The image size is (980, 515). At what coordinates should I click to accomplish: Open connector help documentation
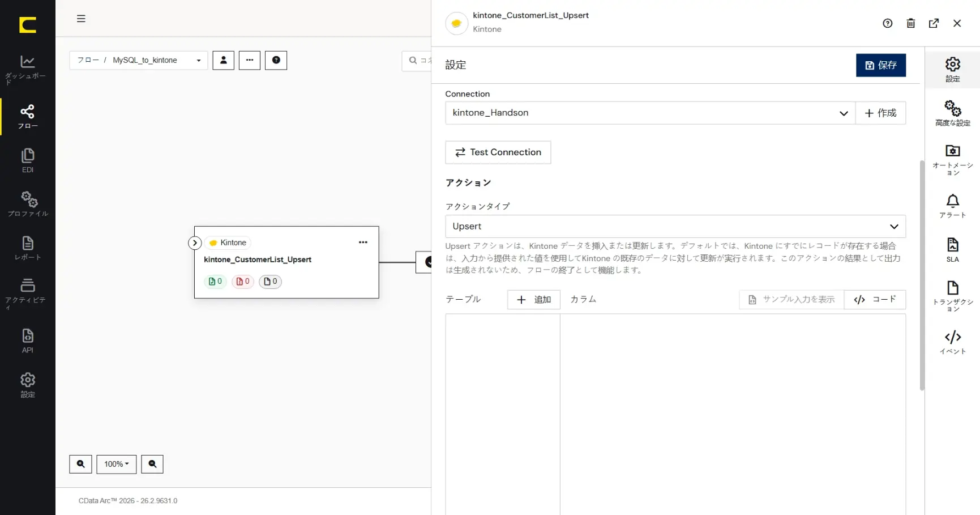(x=888, y=23)
